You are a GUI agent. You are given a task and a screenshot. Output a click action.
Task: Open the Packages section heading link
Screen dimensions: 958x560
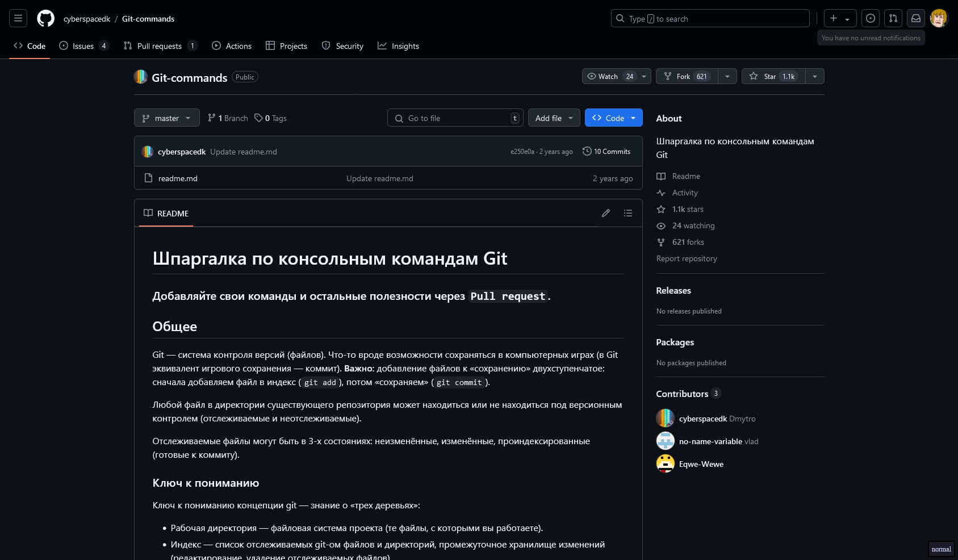(x=675, y=342)
